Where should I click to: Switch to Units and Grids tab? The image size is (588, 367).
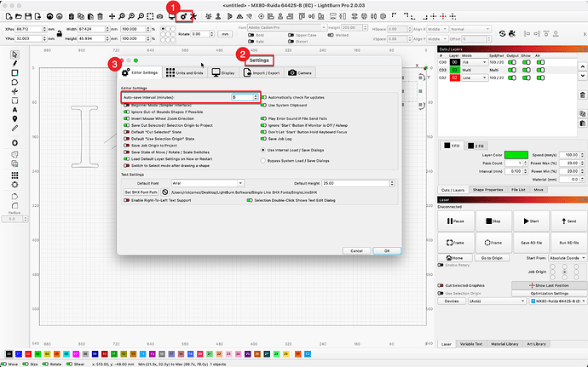point(185,72)
